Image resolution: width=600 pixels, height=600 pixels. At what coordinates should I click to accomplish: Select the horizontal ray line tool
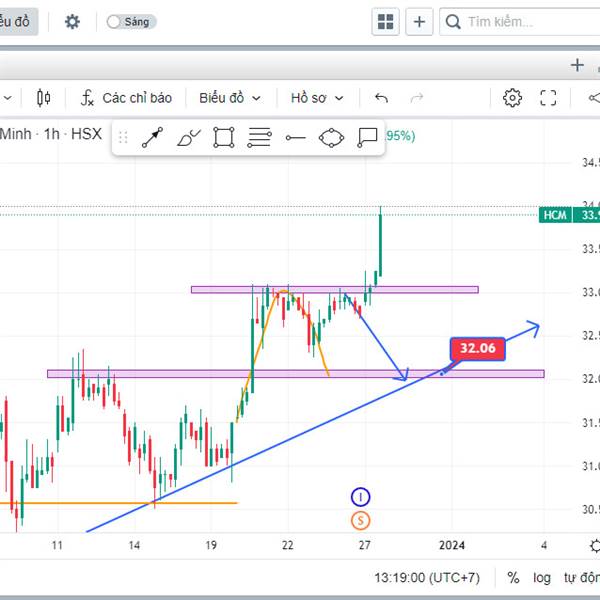[295, 138]
